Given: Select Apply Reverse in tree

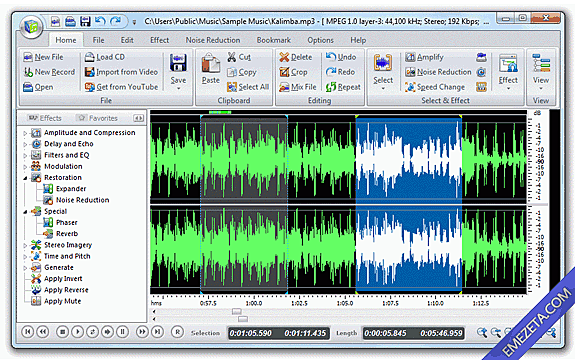Looking at the screenshot, I should tap(66, 290).
